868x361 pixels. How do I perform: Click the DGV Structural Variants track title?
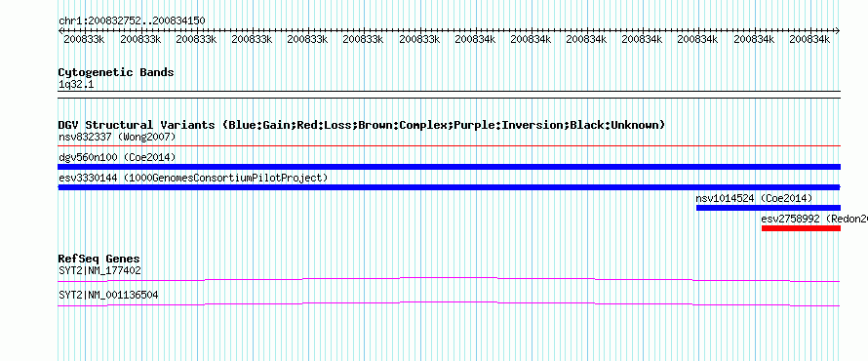(x=362, y=125)
